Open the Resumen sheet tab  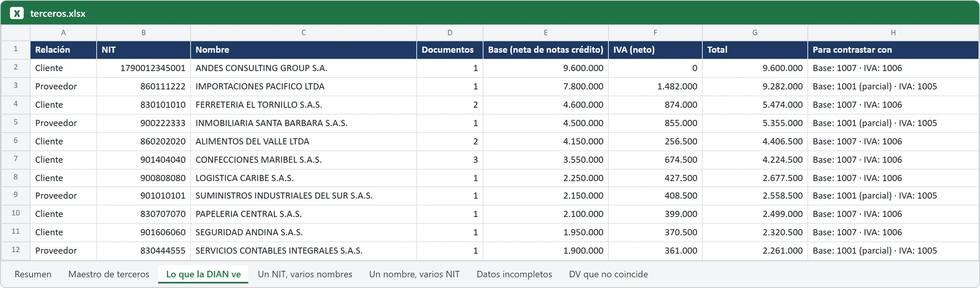point(33,274)
